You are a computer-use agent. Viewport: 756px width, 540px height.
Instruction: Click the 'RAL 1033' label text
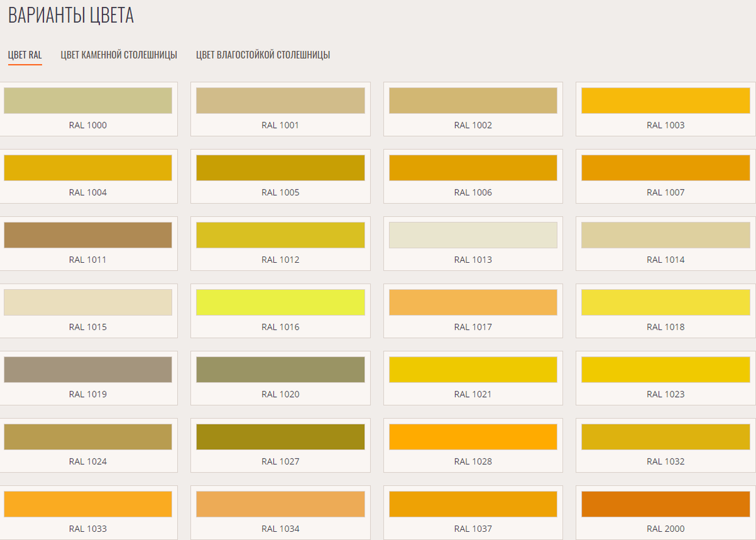point(88,529)
